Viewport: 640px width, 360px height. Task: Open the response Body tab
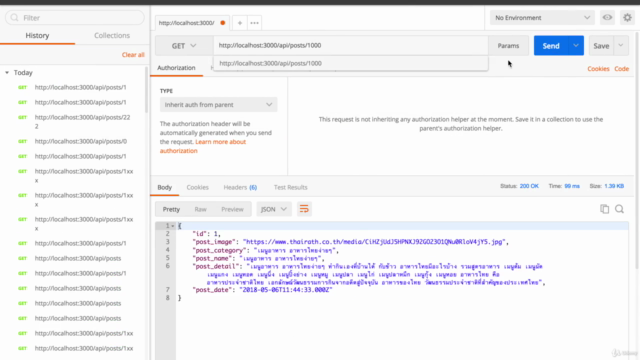click(164, 187)
